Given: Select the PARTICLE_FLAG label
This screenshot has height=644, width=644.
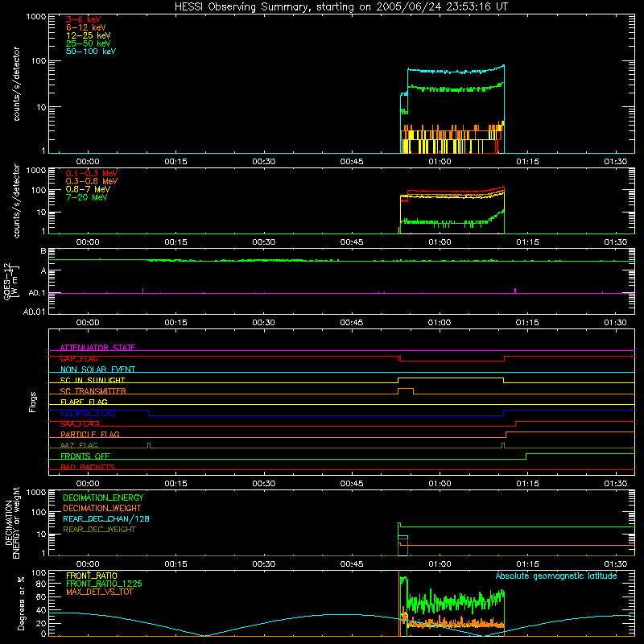Looking at the screenshot, I should tap(90, 435).
